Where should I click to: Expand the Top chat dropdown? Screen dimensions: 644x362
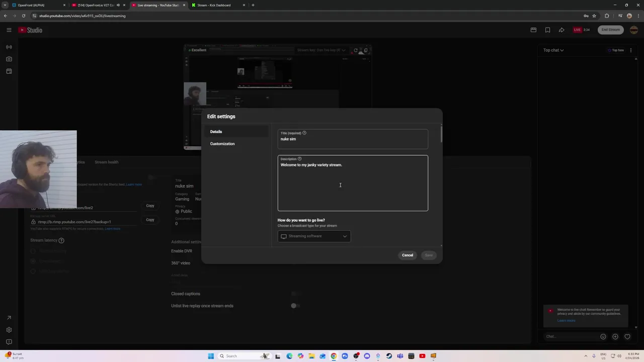[553, 50]
